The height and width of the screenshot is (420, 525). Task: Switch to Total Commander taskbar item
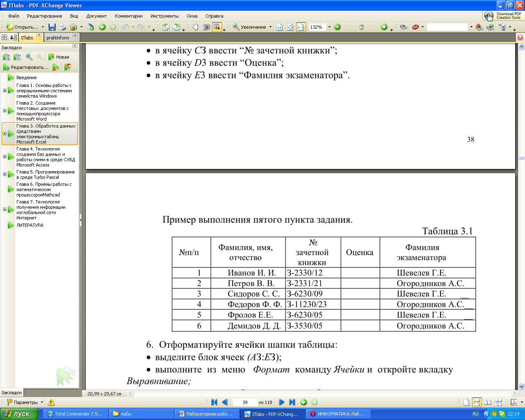coord(76,414)
